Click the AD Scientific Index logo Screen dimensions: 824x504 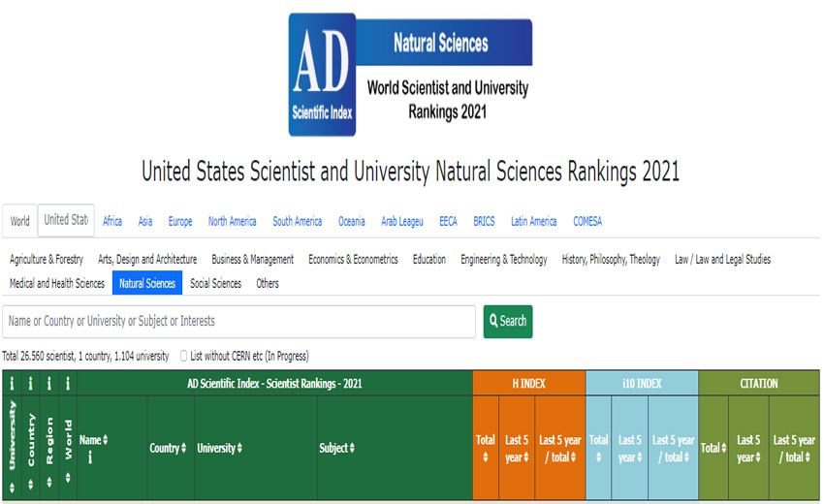click(324, 75)
